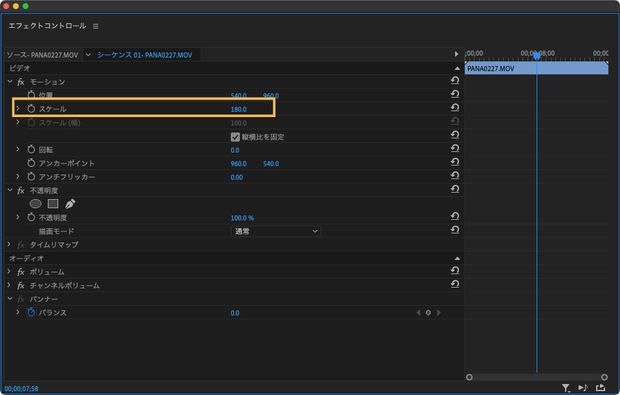This screenshot has height=395, width=620.
Task: Click play audio only icon
Action: point(583,388)
